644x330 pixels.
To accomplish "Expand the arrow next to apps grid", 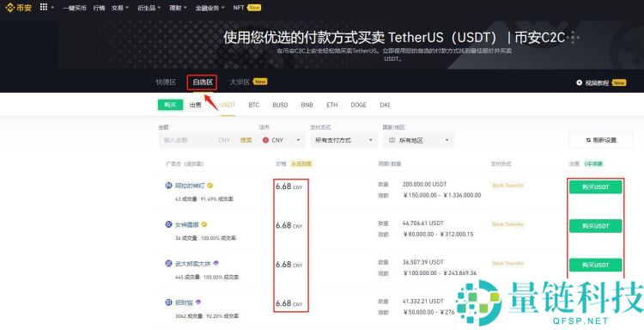I will 52,8.
